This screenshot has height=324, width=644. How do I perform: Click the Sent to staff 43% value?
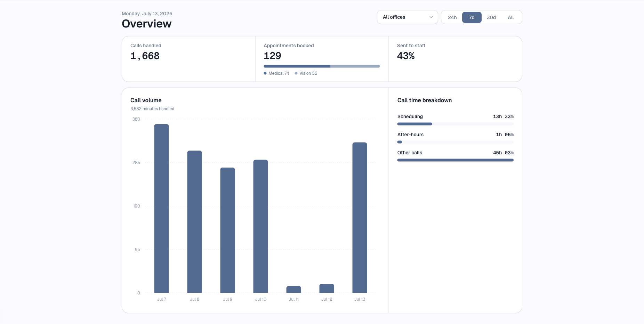[x=406, y=56]
